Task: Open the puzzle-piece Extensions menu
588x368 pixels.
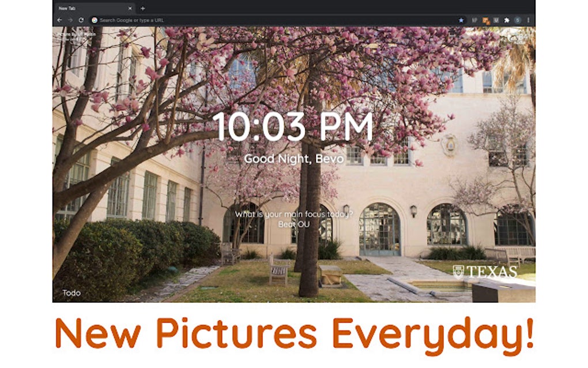Action: (x=507, y=20)
